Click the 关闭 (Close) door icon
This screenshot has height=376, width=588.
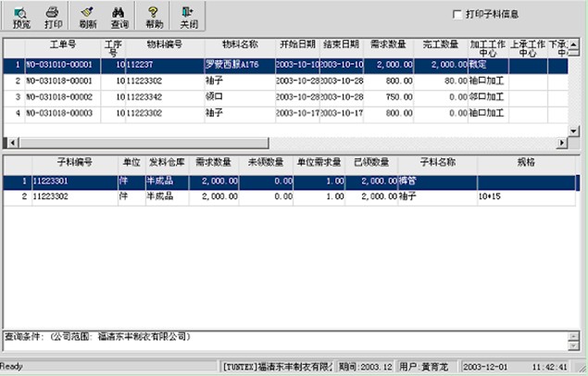tap(188, 16)
